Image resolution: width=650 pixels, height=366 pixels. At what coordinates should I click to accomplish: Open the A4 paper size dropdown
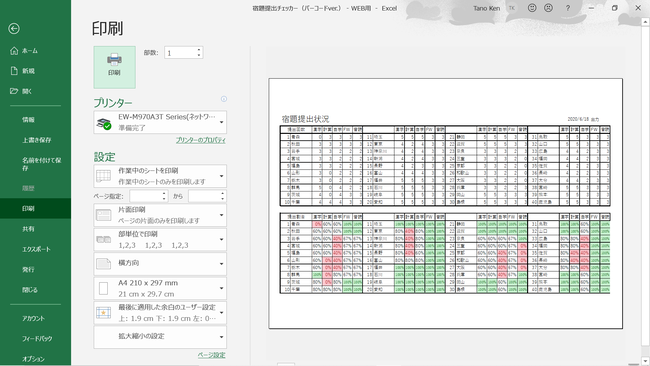160,288
